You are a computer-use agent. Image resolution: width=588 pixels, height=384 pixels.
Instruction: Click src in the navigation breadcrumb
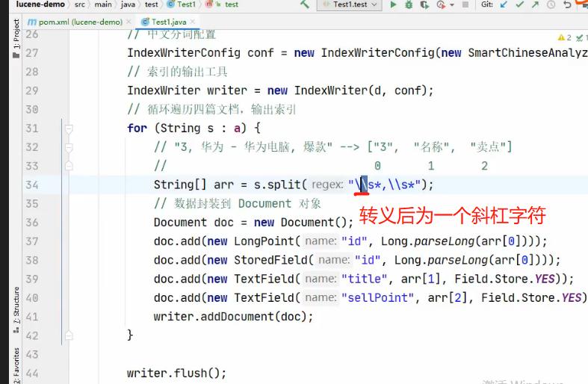[x=79, y=4]
